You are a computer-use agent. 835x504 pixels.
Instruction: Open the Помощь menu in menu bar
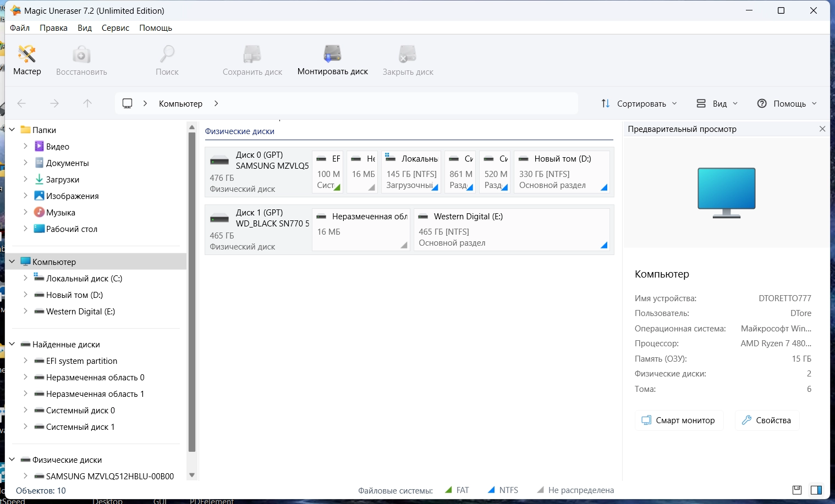coord(156,27)
